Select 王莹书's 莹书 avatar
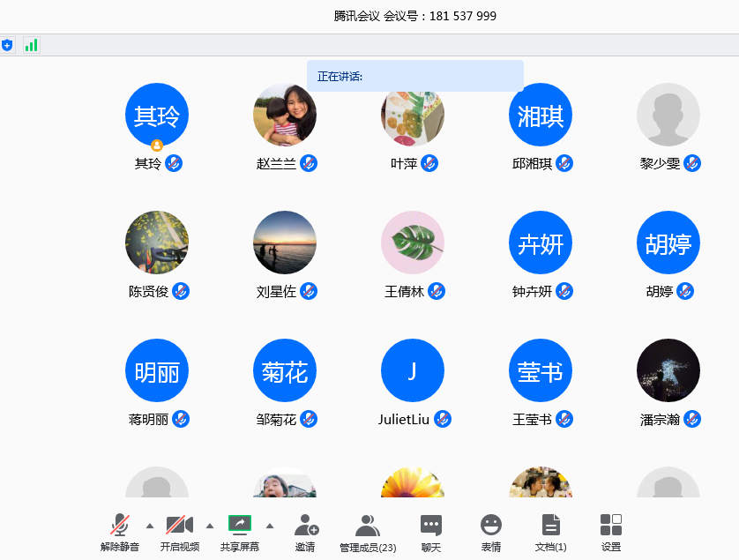739x560 pixels. click(541, 370)
